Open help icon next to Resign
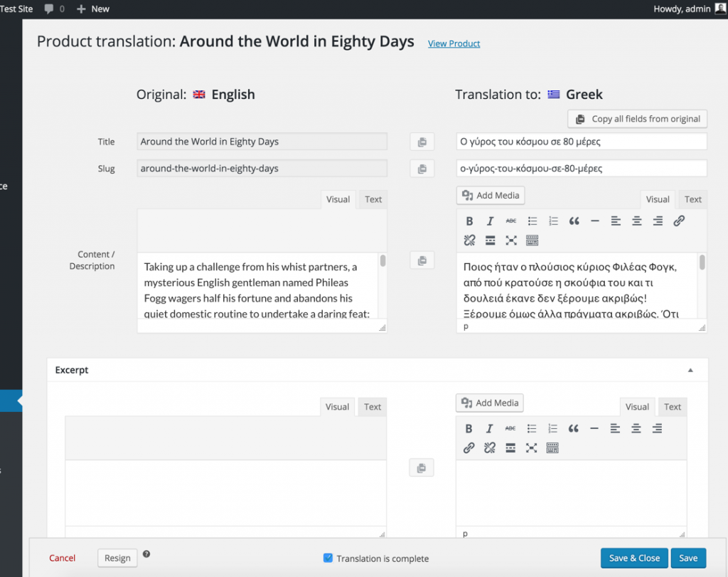The width and height of the screenshot is (728, 577). (x=146, y=554)
